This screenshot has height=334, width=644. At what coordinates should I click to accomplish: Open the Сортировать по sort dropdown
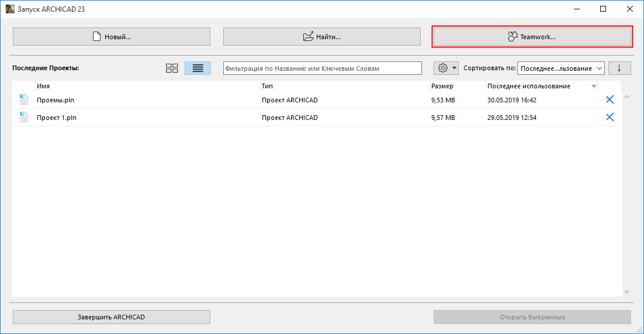(x=560, y=68)
